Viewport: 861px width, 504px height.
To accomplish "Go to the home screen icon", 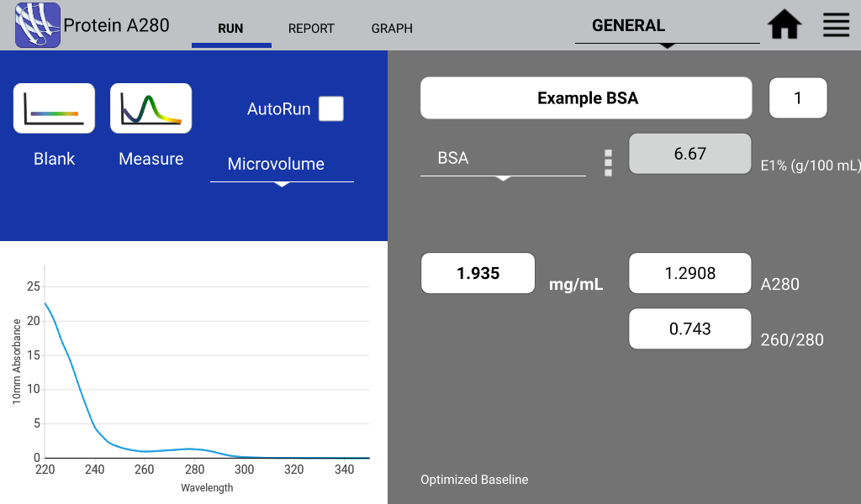I will coord(784,25).
